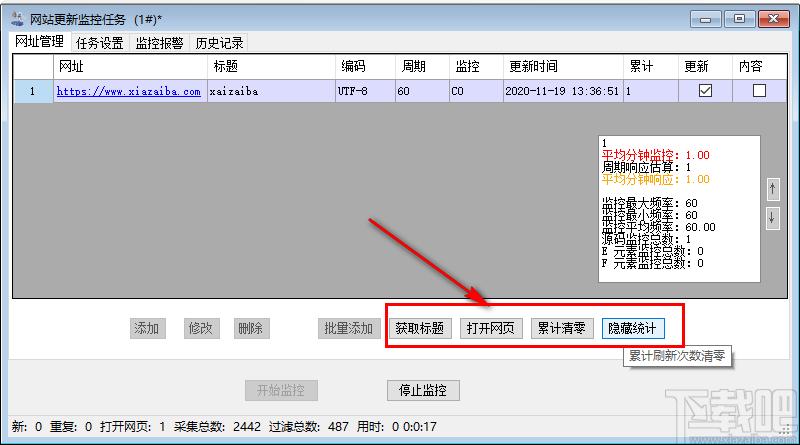800x445 pixels.
Task: Select the 2020-11-19 13:36:51 time cell
Action: click(563, 91)
